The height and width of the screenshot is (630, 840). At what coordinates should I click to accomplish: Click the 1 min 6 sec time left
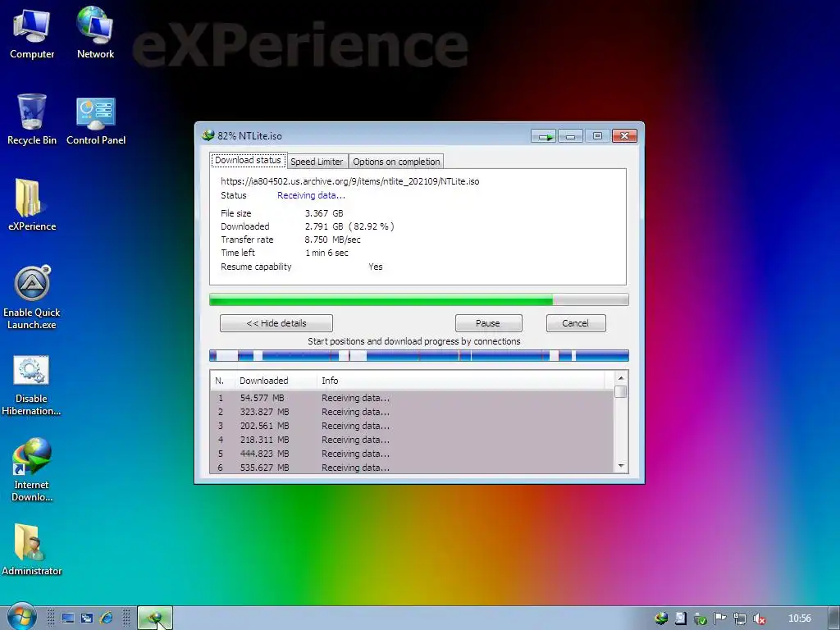click(x=326, y=253)
